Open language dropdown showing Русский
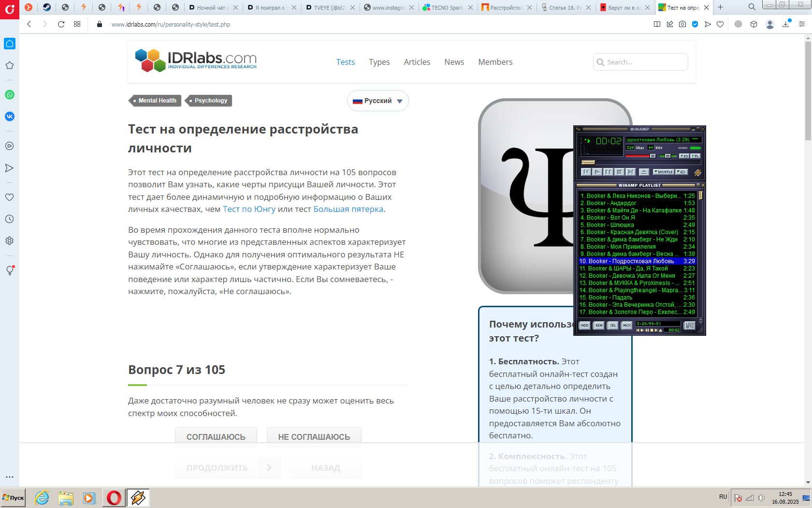Screen dimensions: 812x508 click(x=377, y=101)
